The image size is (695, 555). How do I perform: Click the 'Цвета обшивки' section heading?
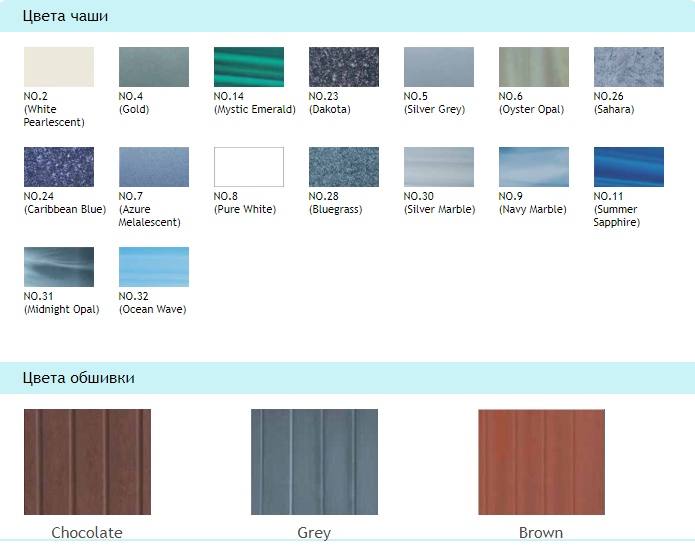tap(78, 378)
